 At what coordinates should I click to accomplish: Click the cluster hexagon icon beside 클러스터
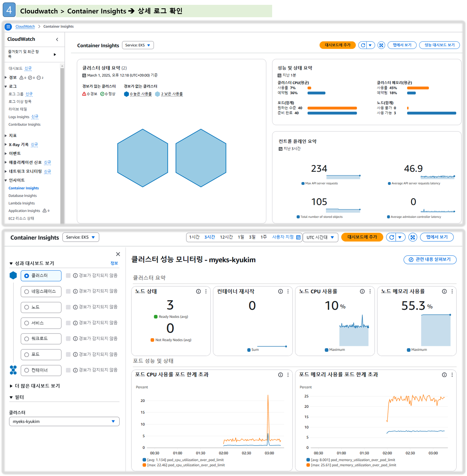click(x=13, y=275)
